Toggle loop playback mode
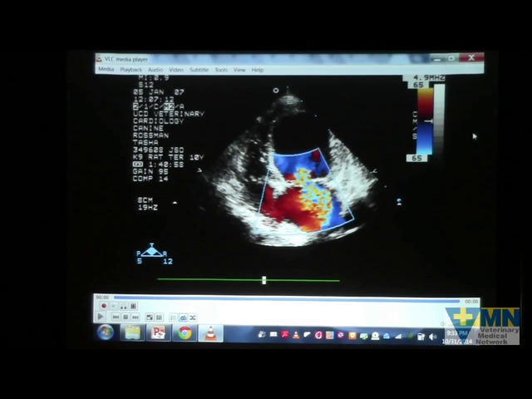 coord(183,317)
